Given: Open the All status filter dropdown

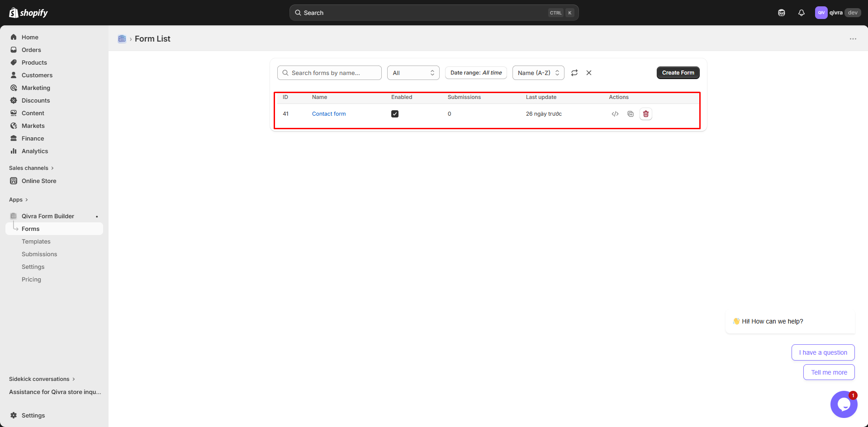Looking at the screenshot, I should pos(413,73).
